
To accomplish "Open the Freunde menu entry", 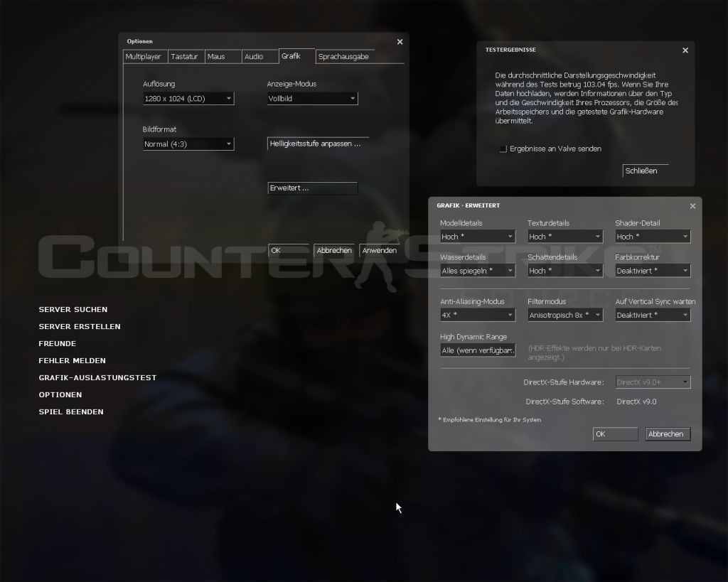I will [58, 344].
